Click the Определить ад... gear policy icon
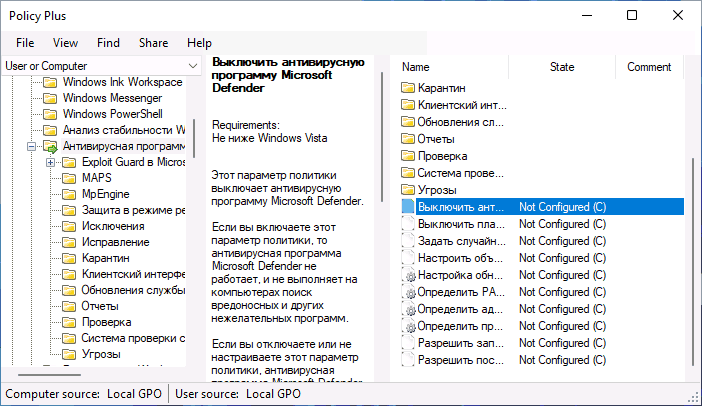The image size is (702, 406). point(409,309)
